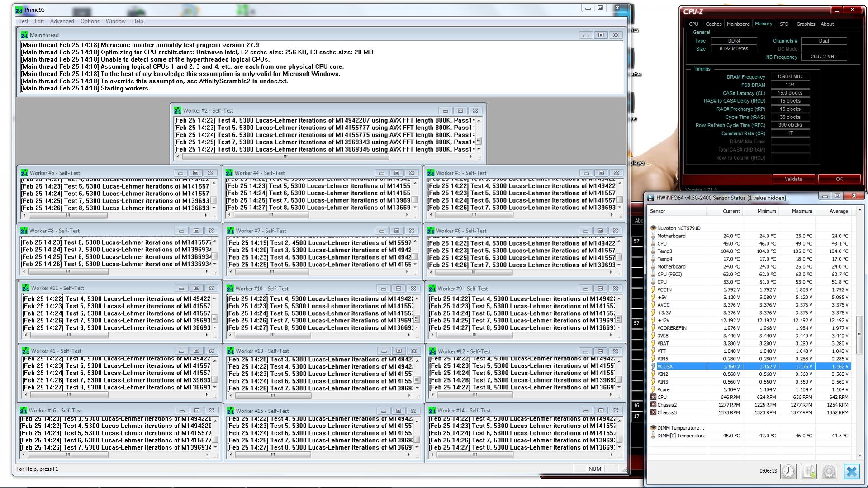Click the Average column header
868x488 pixels.
833,211
